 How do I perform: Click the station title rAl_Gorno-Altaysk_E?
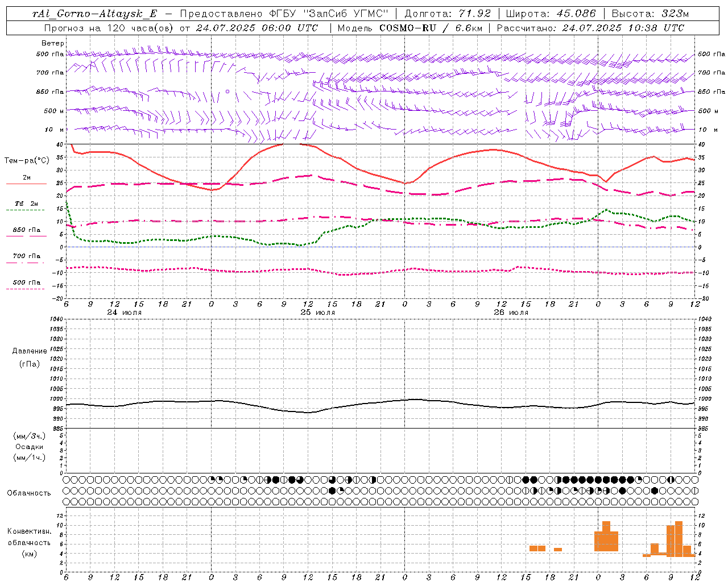click(94, 14)
